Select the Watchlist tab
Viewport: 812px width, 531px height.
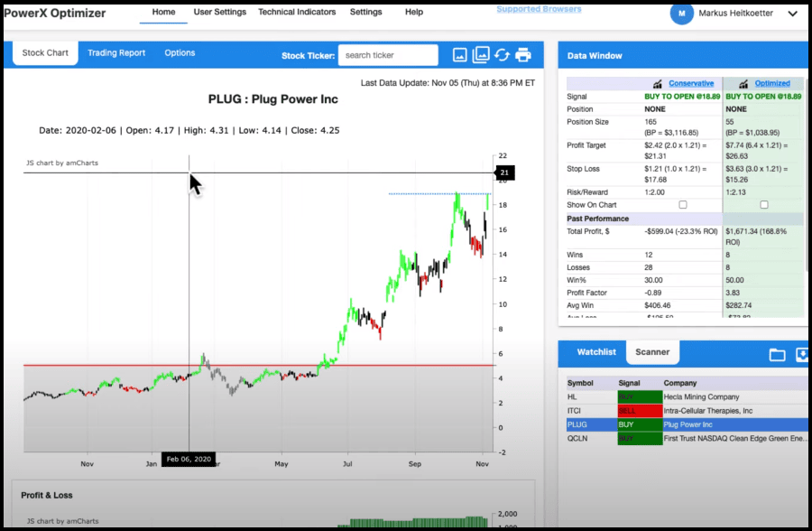[596, 352]
